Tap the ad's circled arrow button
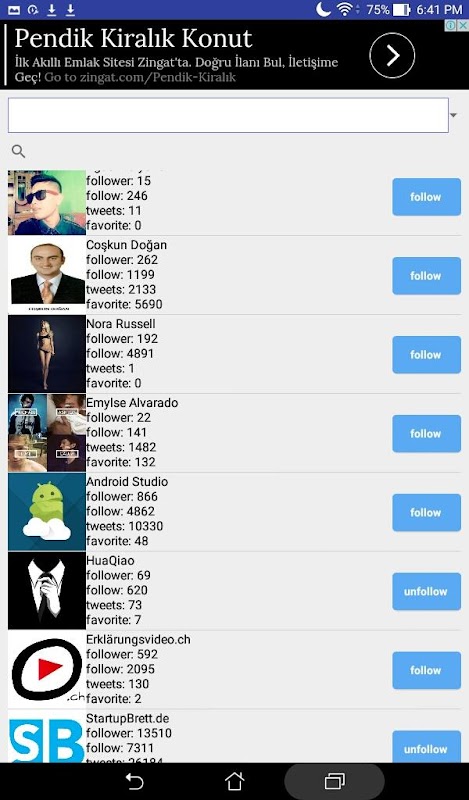469x800 pixels. 392,55
